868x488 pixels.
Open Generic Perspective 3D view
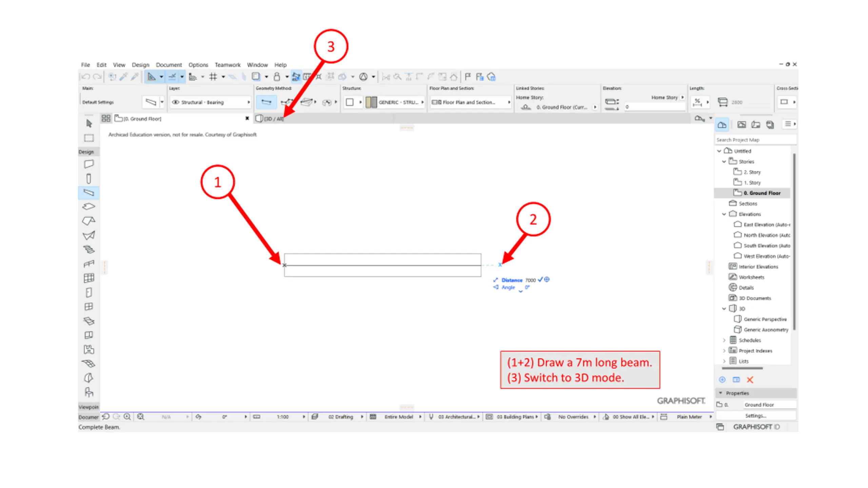click(x=760, y=319)
